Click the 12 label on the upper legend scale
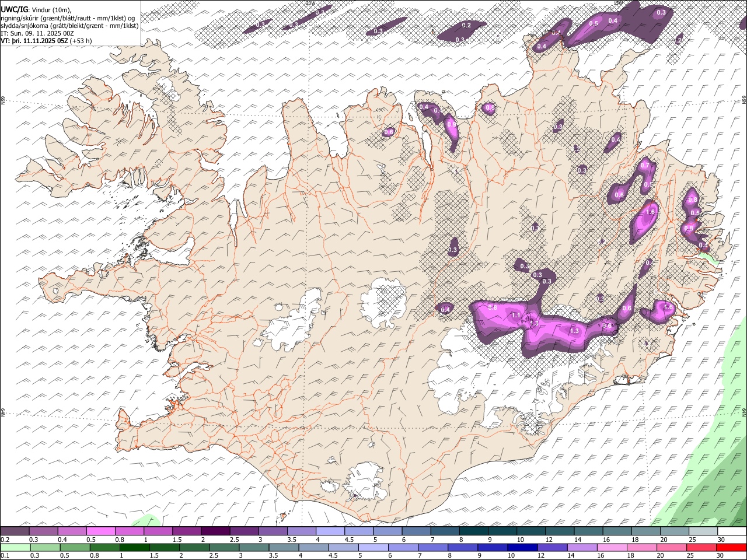Image resolution: width=747 pixels, height=560 pixels. [x=549, y=539]
